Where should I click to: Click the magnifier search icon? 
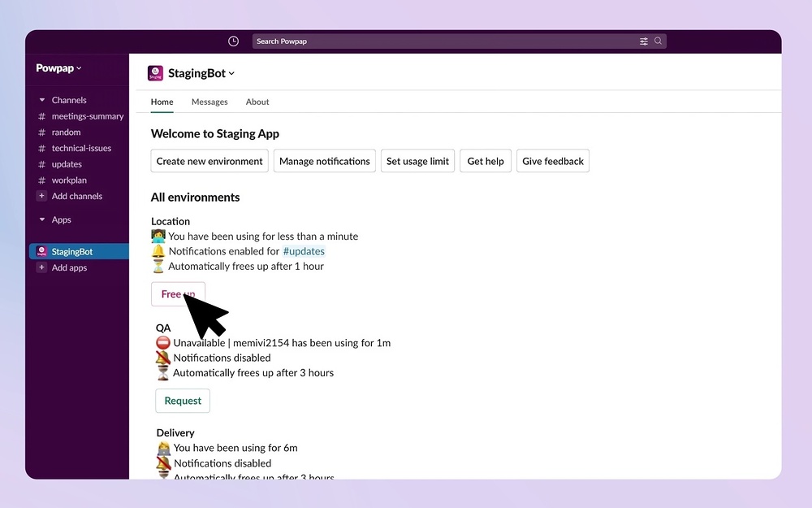(x=659, y=41)
